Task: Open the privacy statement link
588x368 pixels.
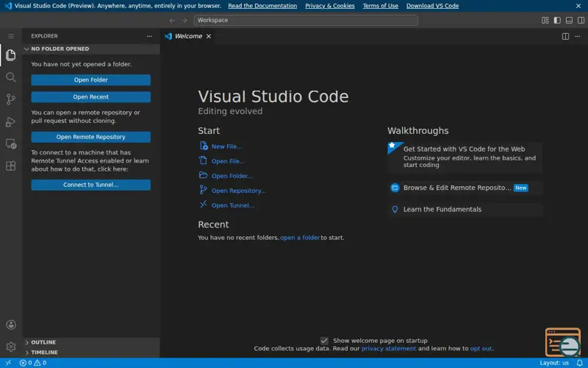Action: click(388, 349)
